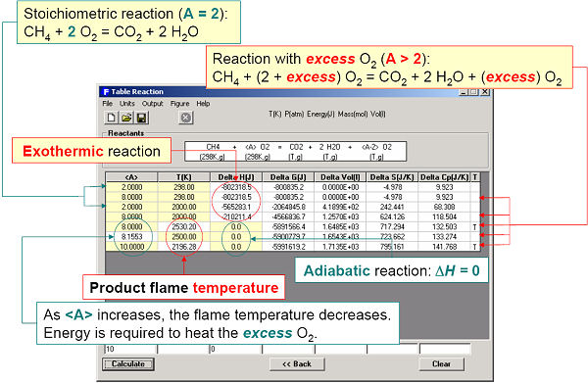Click the Delta H input field containing 0
Screen dimensions: 588x383
pyautogui.click(x=235, y=349)
